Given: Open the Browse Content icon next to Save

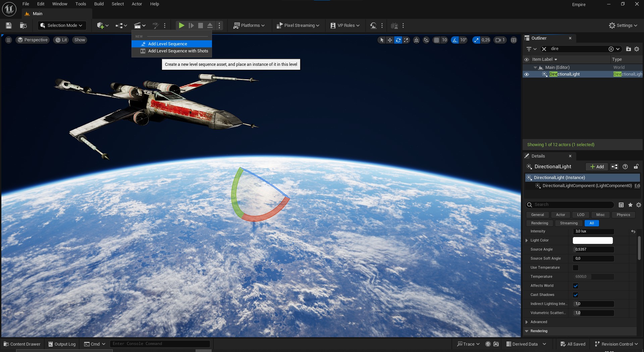Looking at the screenshot, I should pyautogui.click(x=23, y=26).
